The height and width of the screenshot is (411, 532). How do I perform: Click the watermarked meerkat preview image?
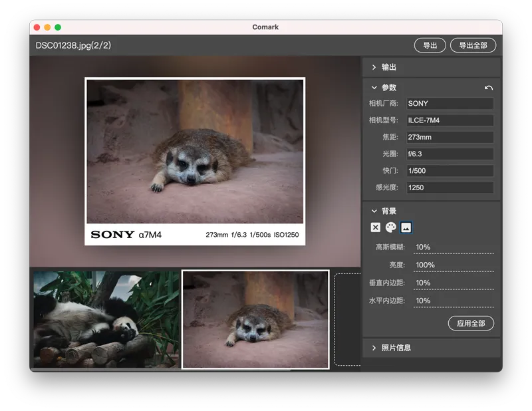tap(195, 161)
